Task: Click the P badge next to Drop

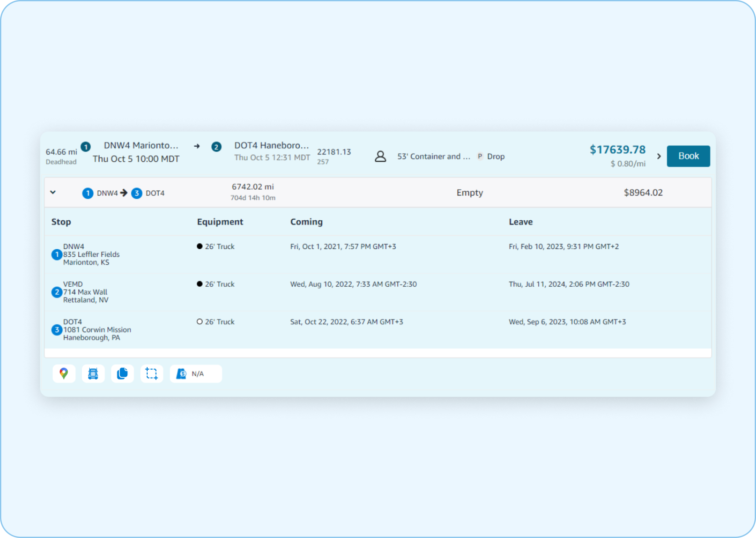Action: (480, 156)
